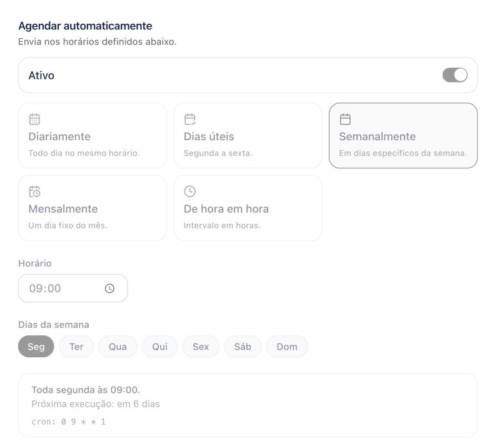The height and width of the screenshot is (448, 494).
Task: Click the Semanalmente calendar icon
Action: [345, 119]
